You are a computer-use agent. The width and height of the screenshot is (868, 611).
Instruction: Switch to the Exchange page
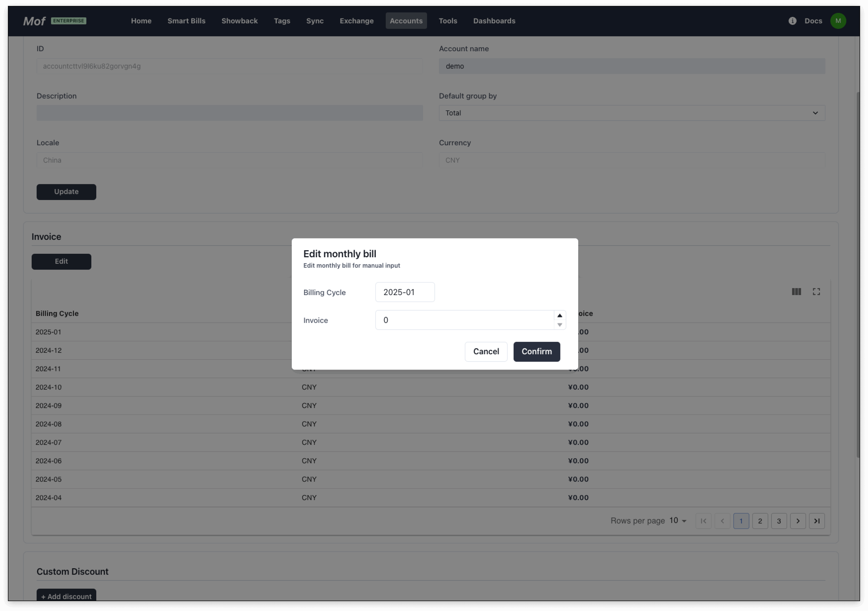point(356,21)
